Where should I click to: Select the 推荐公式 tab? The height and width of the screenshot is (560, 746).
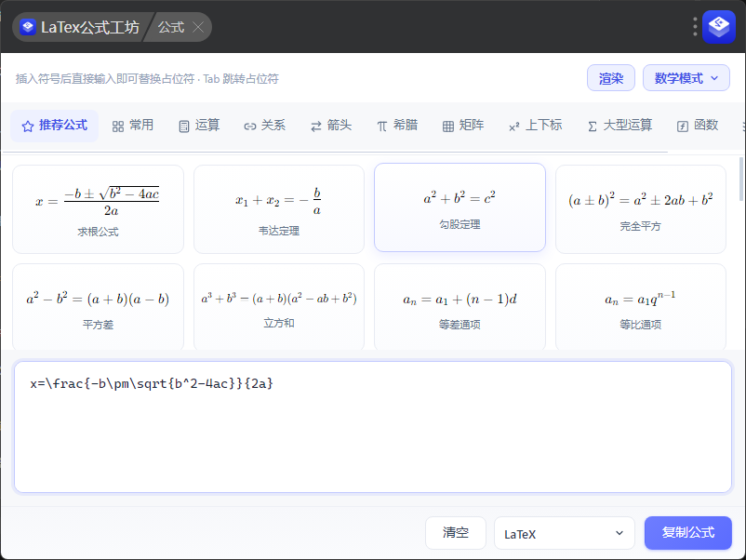coord(55,126)
